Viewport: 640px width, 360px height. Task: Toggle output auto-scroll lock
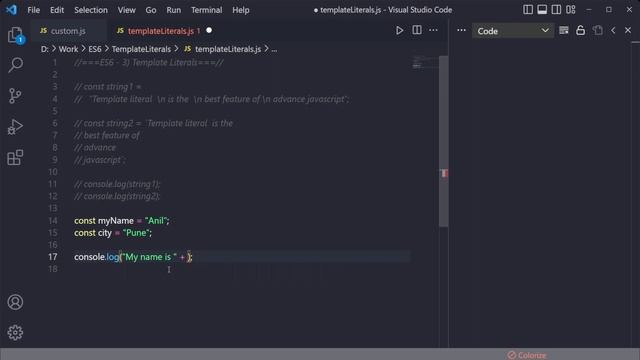[x=580, y=30]
